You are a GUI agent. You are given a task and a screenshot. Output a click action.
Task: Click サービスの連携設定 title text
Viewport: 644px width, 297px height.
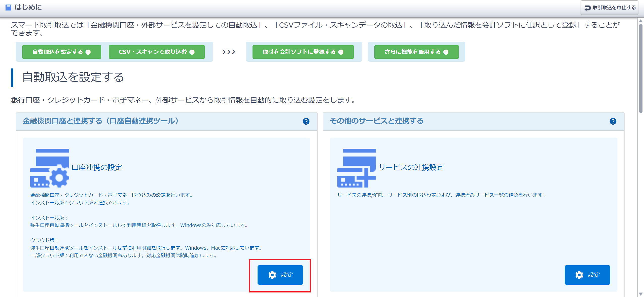tap(411, 168)
